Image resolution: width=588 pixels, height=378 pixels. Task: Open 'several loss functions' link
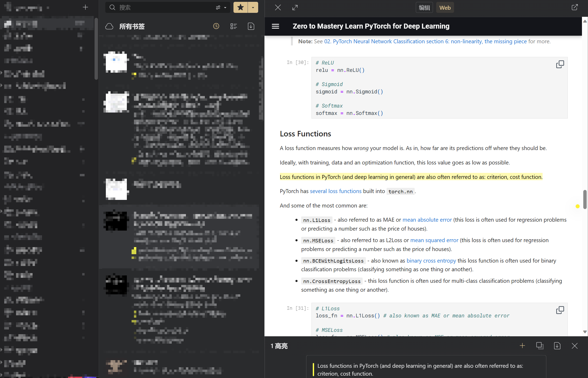click(x=336, y=191)
